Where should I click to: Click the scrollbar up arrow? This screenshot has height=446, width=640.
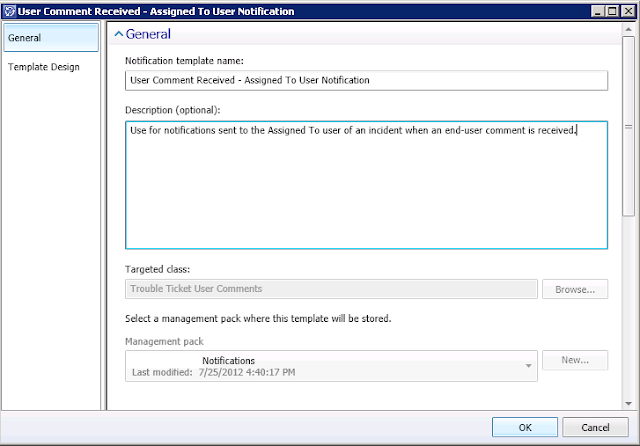pos(629,29)
